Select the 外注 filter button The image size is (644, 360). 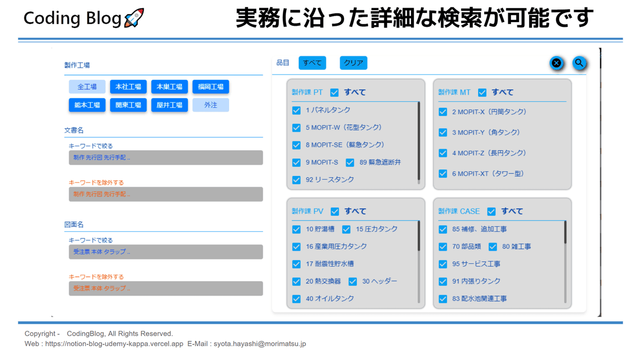[210, 105]
